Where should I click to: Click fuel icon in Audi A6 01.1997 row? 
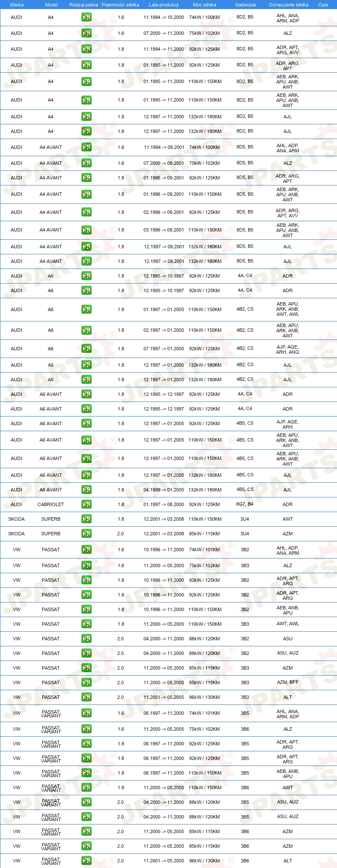click(86, 309)
